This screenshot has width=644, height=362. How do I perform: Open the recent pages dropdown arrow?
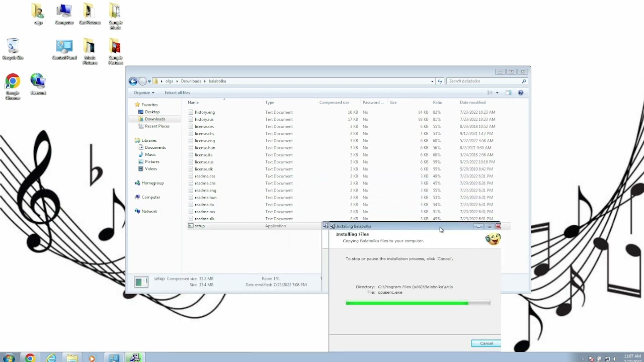(x=149, y=81)
